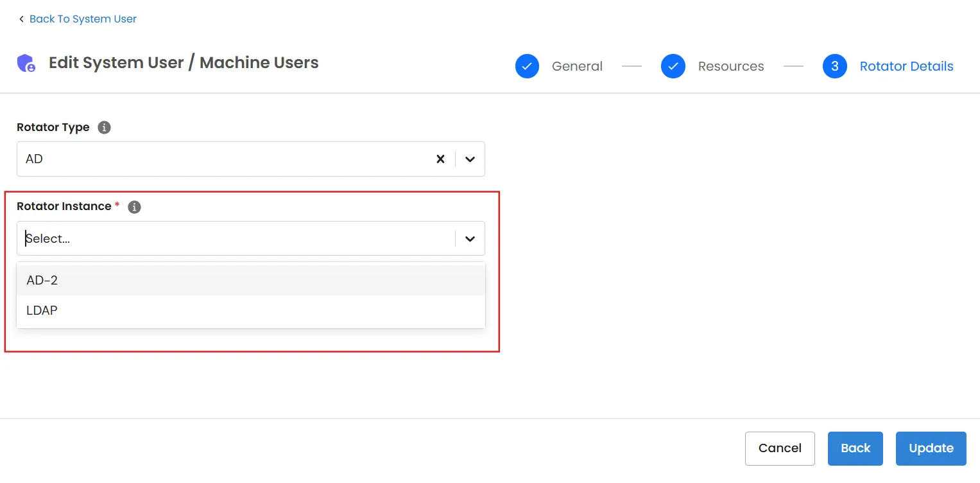
Task: Click the step 3 circle icon
Action: pyautogui.click(x=835, y=66)
